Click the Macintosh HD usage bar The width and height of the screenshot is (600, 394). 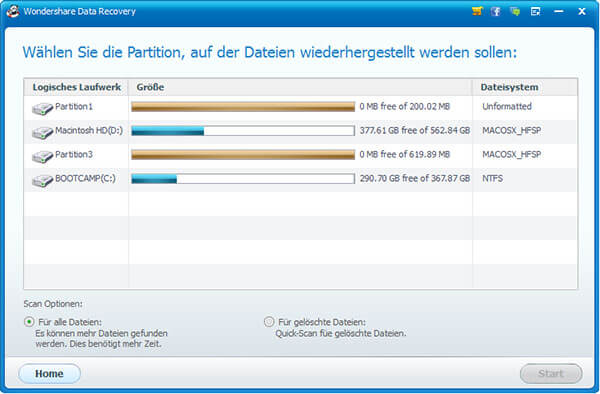pyautogui.click(x=243, y=131)
